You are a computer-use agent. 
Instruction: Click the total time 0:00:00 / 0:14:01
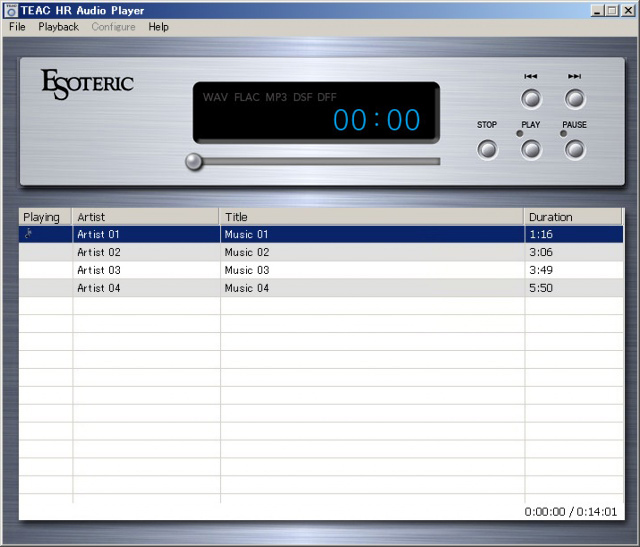coord(571,512)
